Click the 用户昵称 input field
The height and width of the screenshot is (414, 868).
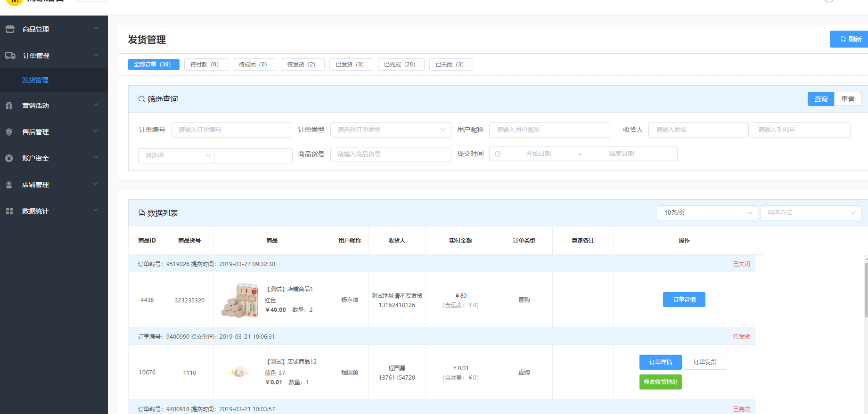(549, 130)
